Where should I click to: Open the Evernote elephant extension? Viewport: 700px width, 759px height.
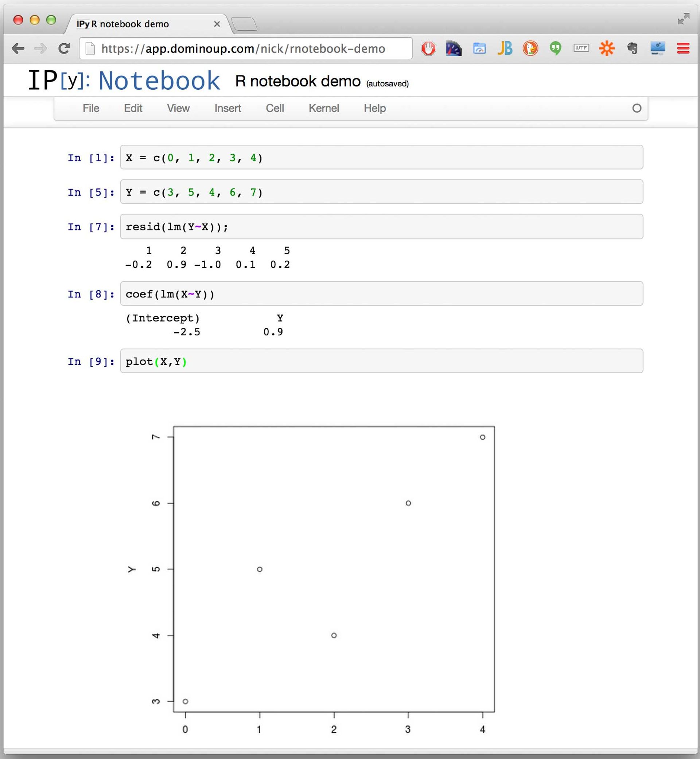click(x=632, y=48)
